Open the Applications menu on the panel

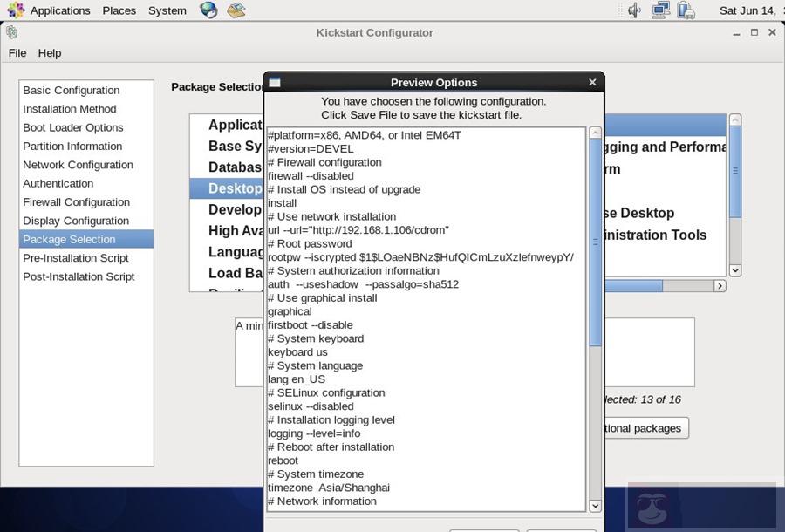click(x=60, y=10)
